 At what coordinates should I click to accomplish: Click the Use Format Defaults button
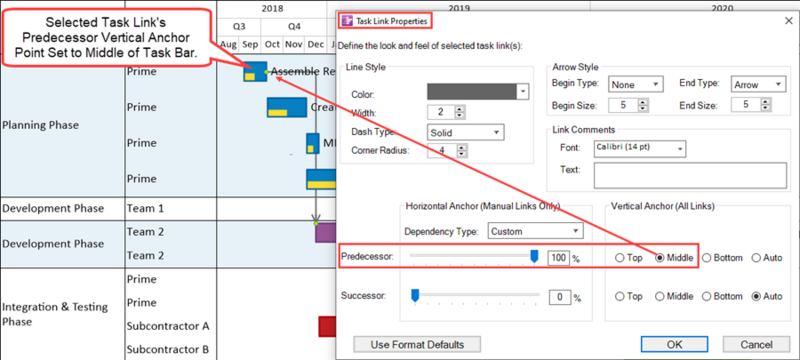coord(417,345)
